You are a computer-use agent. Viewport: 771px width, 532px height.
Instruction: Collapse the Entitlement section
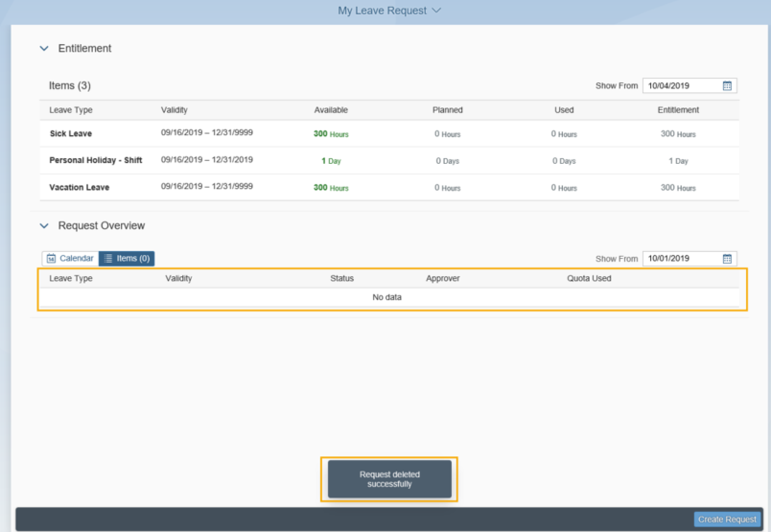pos(44,49)
